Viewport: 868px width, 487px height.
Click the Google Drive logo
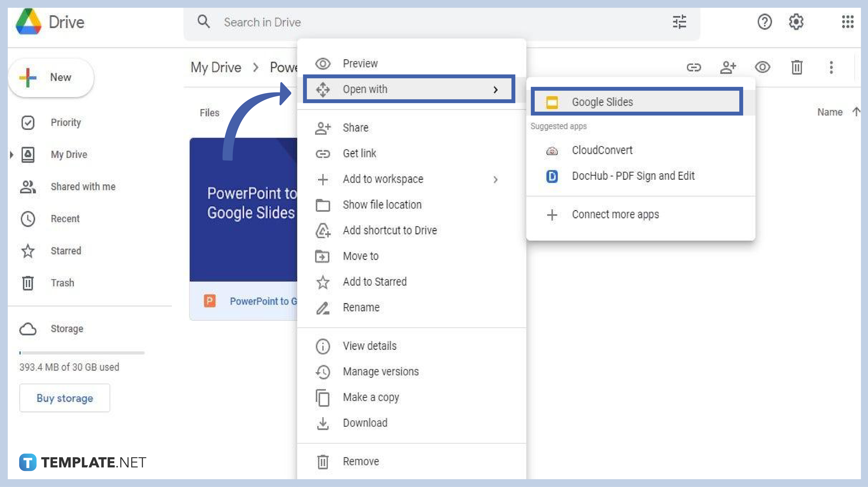click(x=29, y=22)
